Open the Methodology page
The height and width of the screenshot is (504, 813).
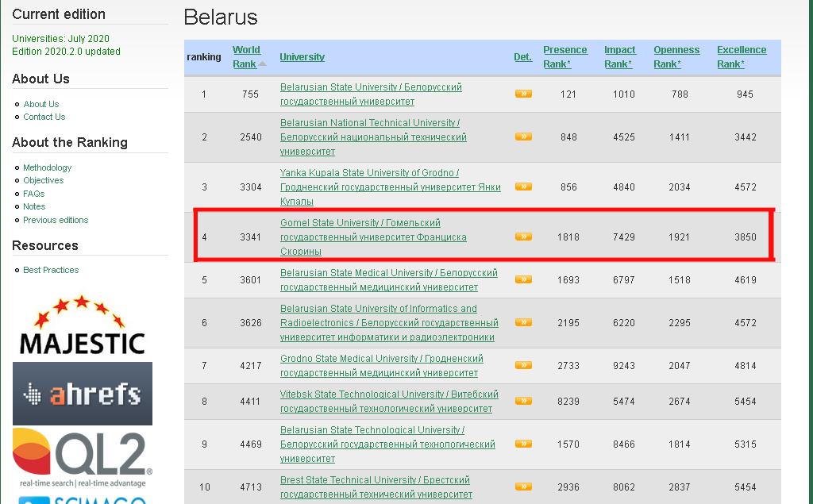click(x=47, y=167)
